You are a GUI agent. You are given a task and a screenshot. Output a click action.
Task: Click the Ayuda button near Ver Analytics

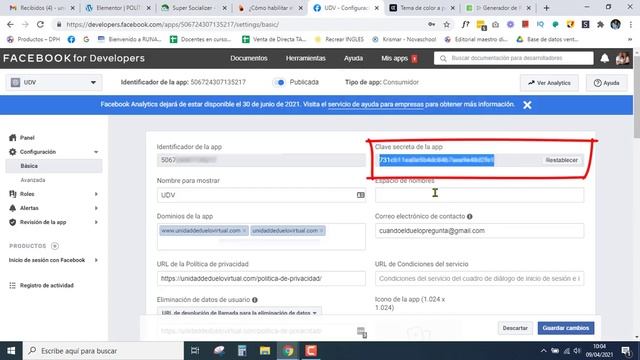tap(607, 83)
